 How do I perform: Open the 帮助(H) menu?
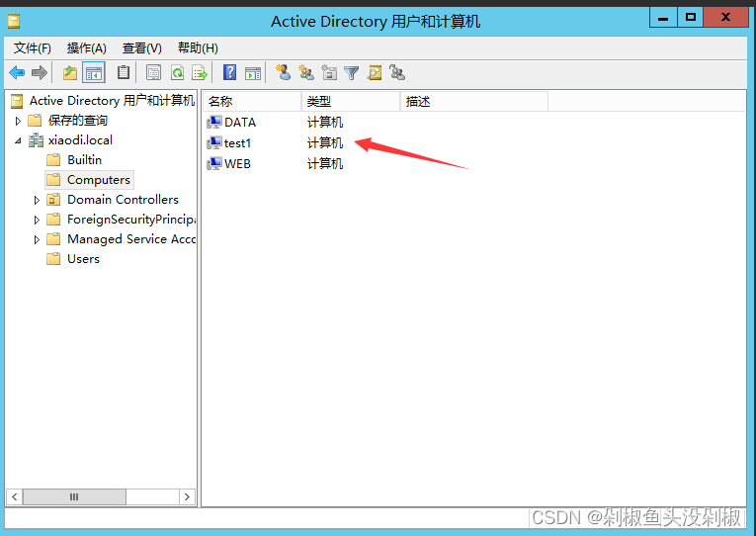point(199,48)
